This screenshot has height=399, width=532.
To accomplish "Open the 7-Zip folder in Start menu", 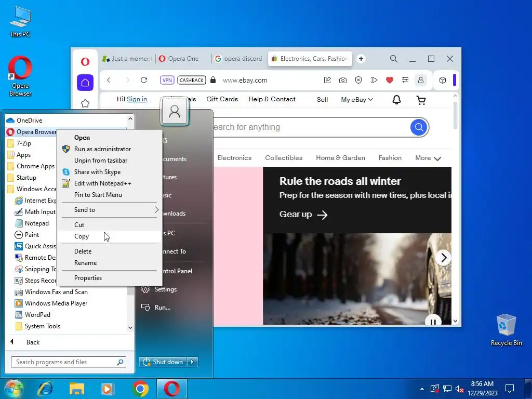I will point(31,143).
